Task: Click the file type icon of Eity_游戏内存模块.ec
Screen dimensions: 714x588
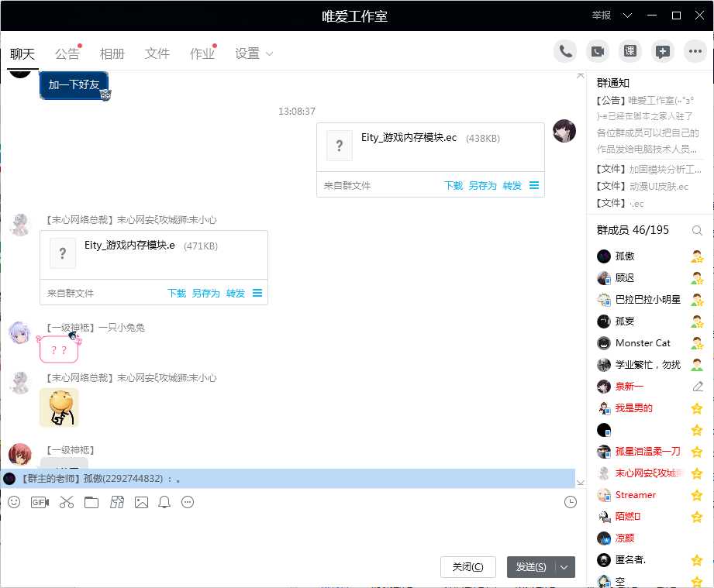Action: click(340, 146)
